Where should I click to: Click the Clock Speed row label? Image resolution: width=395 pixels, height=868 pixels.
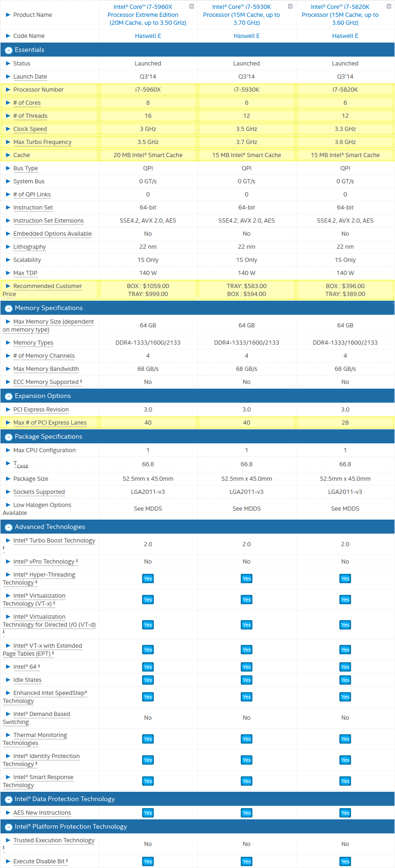point(30,129)
